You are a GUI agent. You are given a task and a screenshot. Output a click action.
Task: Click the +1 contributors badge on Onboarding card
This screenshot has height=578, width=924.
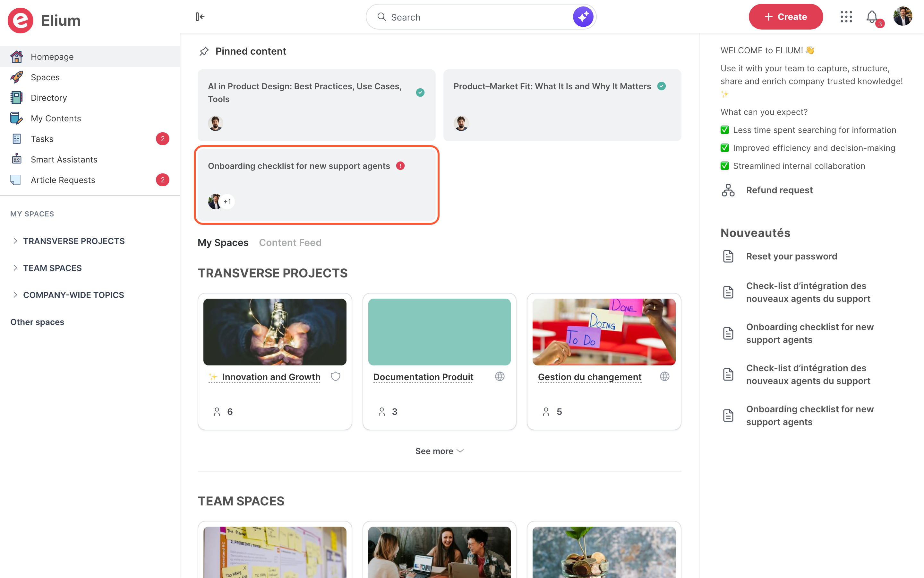[x=227, y=201]
